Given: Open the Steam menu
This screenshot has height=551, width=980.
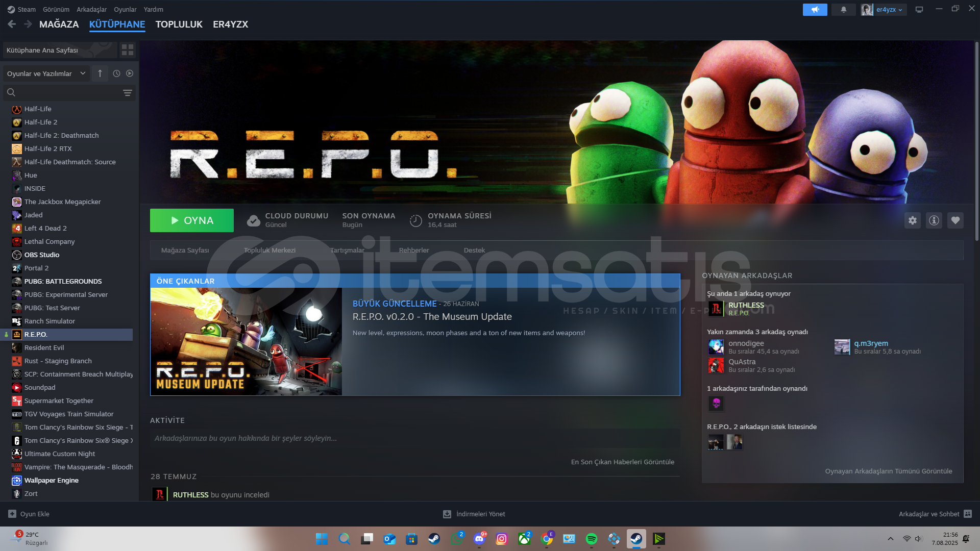Looking at the screenshot, I should tap(22, 10).
